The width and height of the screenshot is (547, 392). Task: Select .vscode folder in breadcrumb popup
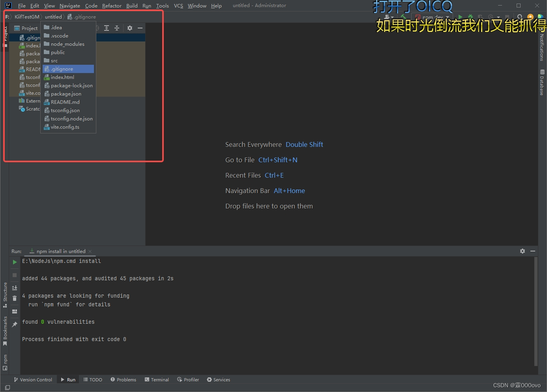click(x=68, y=36)
